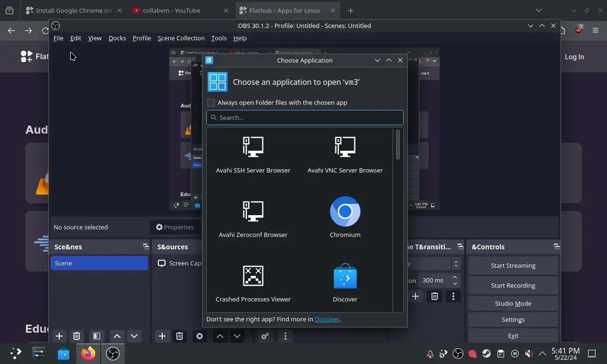Open File menu in OBS
607x364 pixels.
click(x=58, y=38)
